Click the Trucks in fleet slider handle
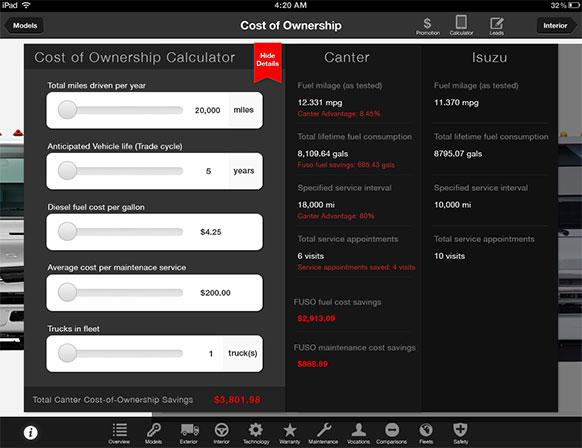 click(68, 353)
